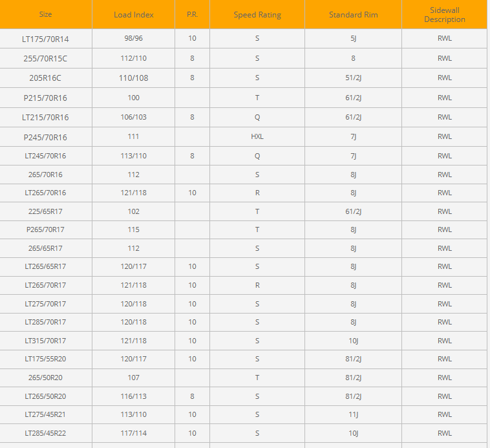This screenshot has height=448, width=490.
Task: Click the Sidewall Description column header
Action: click(445, 15)
